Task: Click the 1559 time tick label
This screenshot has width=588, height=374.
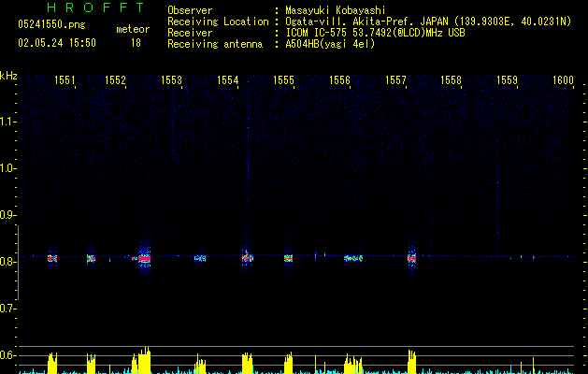Action: pos(507,80)
